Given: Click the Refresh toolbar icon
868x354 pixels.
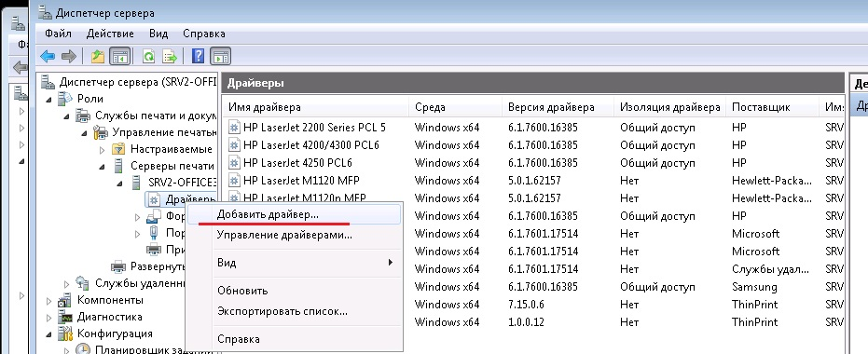Looking at the screenshot, I should [148, 56].
